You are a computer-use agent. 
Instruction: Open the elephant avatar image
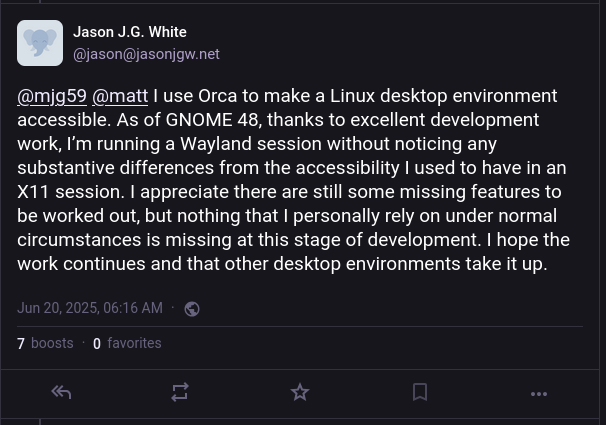(40, 43)
